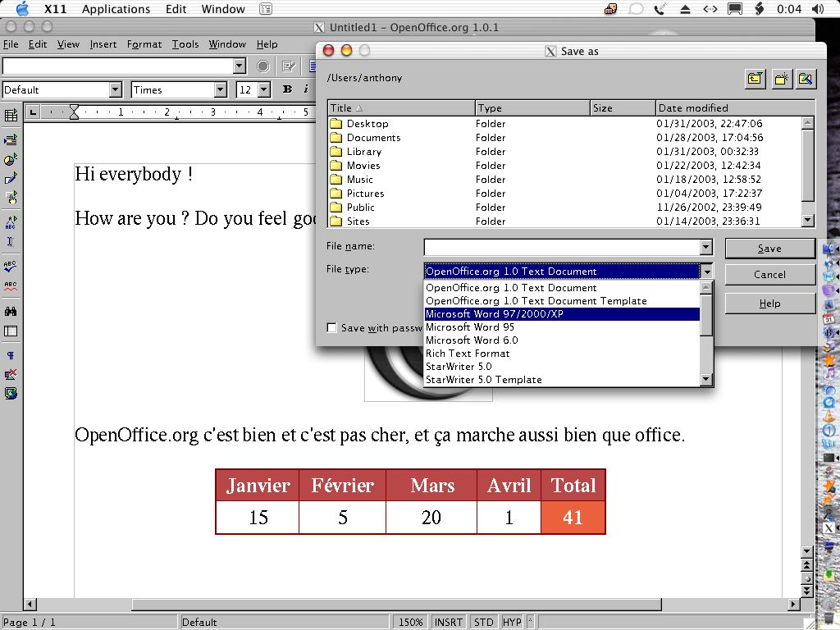Screen dimensions: 840x630
Task: Toggle the Direct Cursor icon
Action: coord(11,242)
